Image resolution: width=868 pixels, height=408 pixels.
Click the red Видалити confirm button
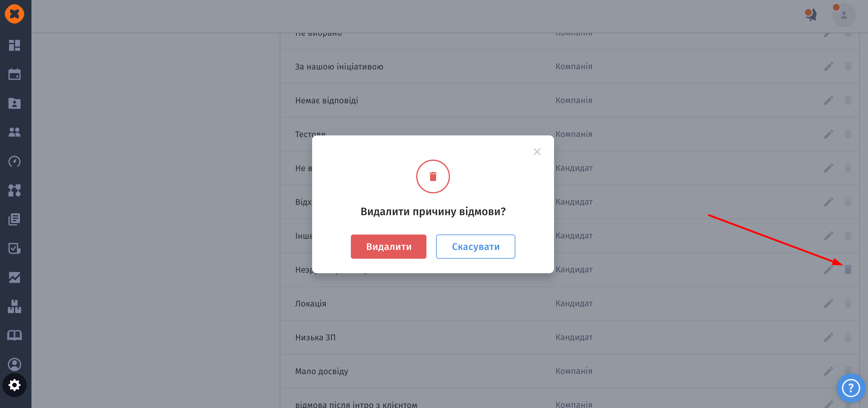click(x=388, y=246)
